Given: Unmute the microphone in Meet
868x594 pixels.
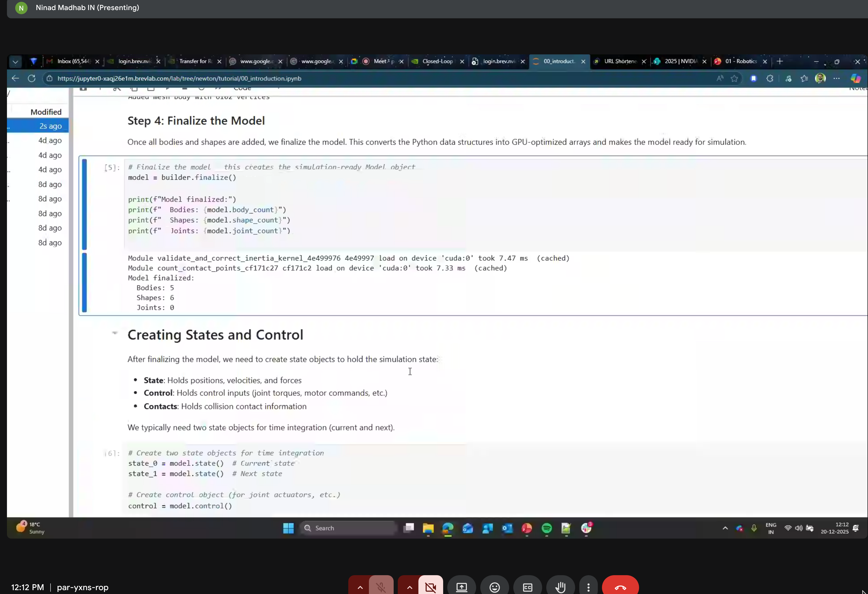Looking at the screenshot, I should pos(381,587).
